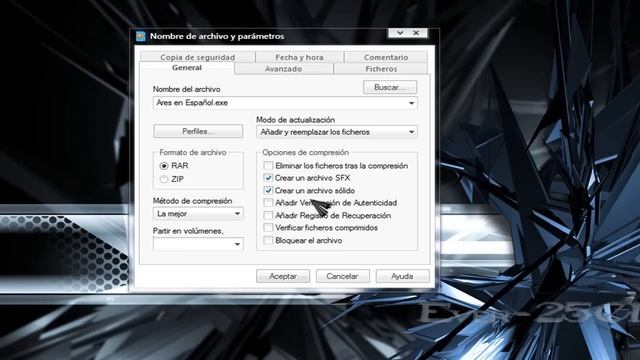Open help with the Ayuda button
This screenshot has height=360, width=640.
pyautogui.click(x=402, y=276)
